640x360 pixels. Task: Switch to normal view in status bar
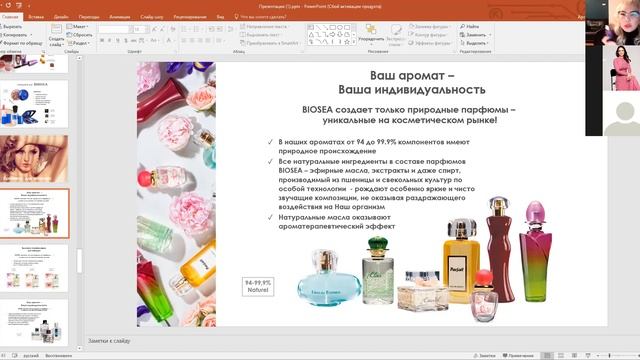[547, 356]
